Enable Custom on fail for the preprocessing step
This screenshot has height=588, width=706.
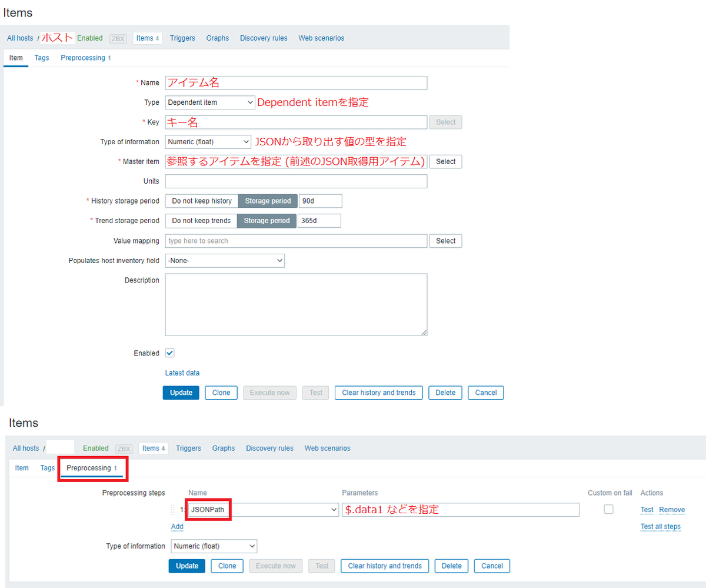coord(608,509)
